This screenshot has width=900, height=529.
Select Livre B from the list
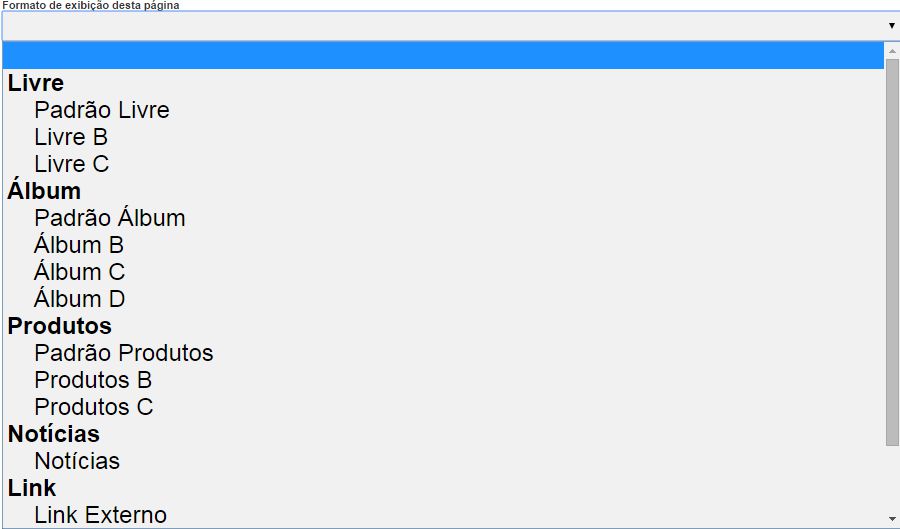point(71,137)
